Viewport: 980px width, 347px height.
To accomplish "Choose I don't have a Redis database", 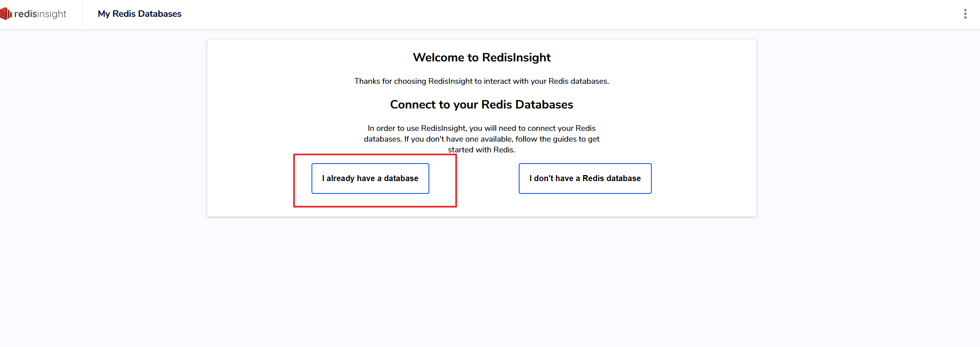I will pyautogui.click(x=585, y=178).
